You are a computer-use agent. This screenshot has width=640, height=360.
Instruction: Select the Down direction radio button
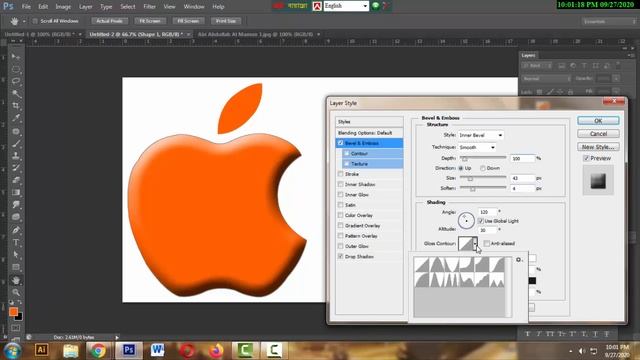coord(483,168)
